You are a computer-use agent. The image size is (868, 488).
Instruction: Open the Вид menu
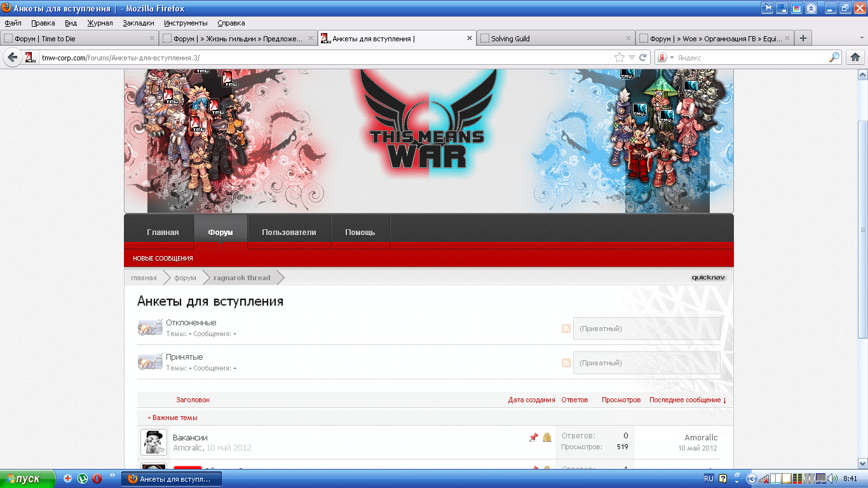[x=71, y=23]
